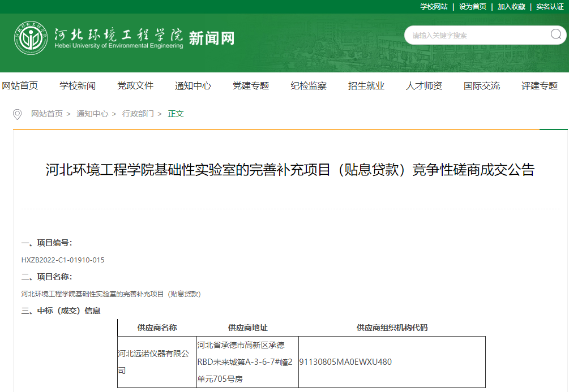Click 行政部门 in the breadcrumb

pos(138,114)
